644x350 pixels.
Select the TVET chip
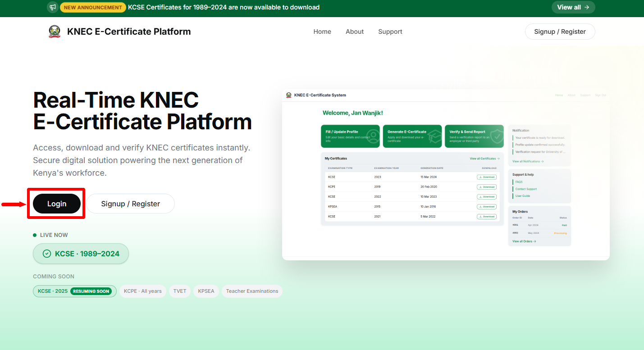pyautogui.click(x=180, y=291)
